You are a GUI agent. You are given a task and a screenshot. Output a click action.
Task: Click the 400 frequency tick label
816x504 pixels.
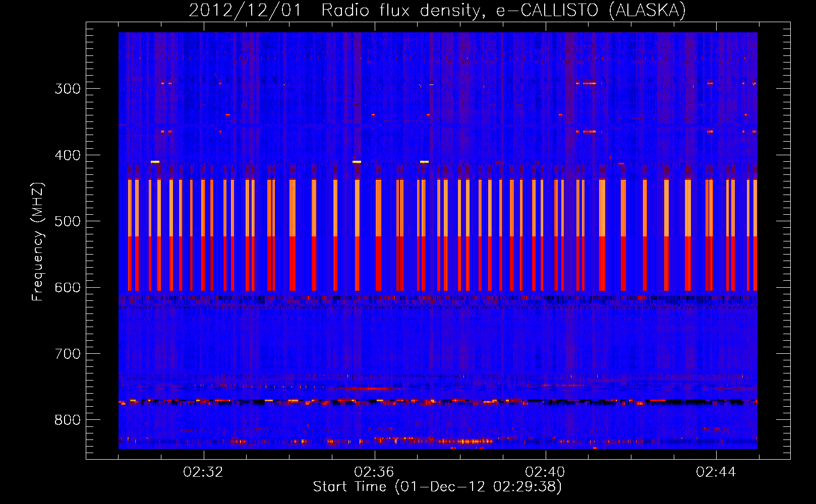pyautogui.click(x=68, y=155)
